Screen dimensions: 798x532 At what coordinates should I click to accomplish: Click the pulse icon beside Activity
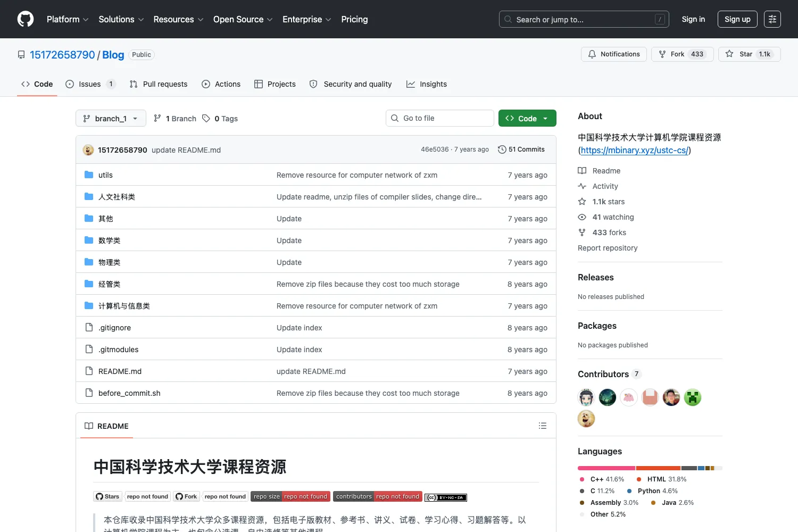(582, 186)
